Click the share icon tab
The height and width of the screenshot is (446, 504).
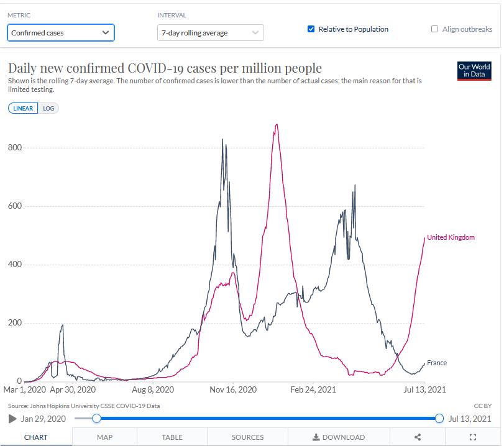(x=418, y=437)
